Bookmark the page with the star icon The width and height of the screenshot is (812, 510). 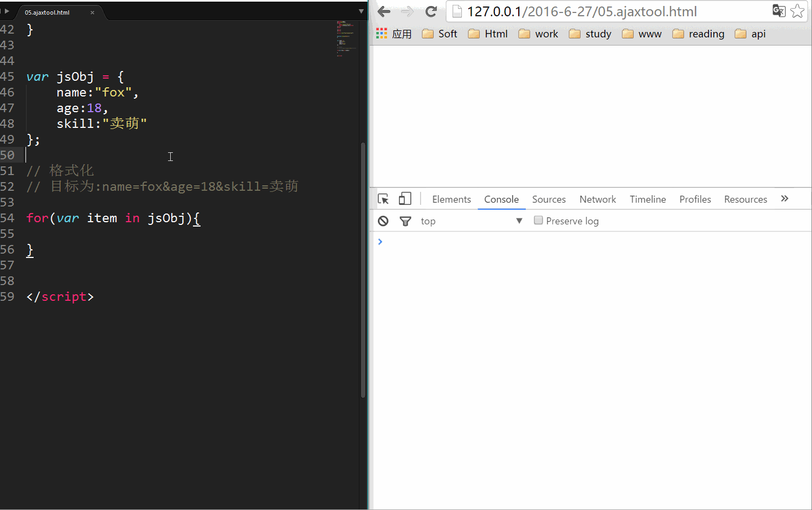(x=797, y=11)
